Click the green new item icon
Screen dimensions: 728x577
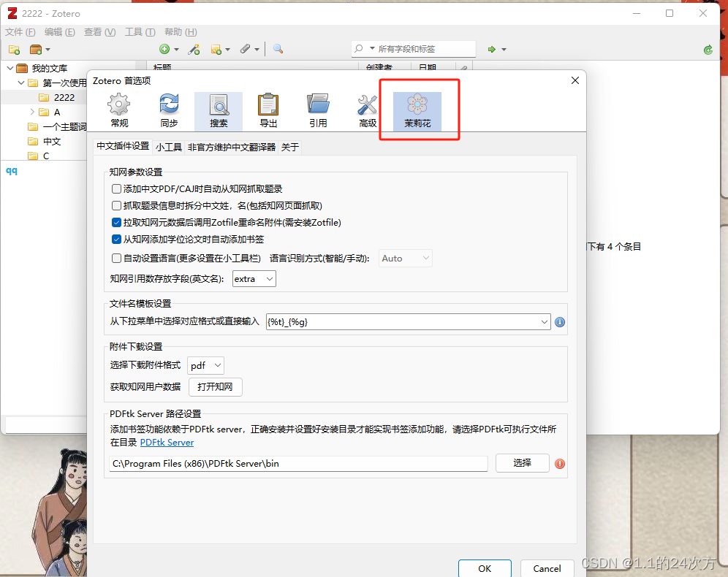coord(164,49)
